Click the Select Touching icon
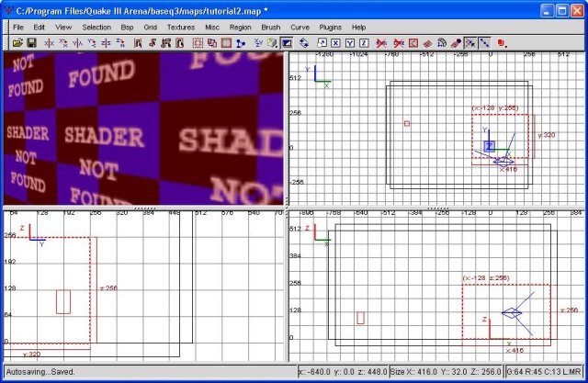This screenshot has width=588, height=383. [152, 43]
